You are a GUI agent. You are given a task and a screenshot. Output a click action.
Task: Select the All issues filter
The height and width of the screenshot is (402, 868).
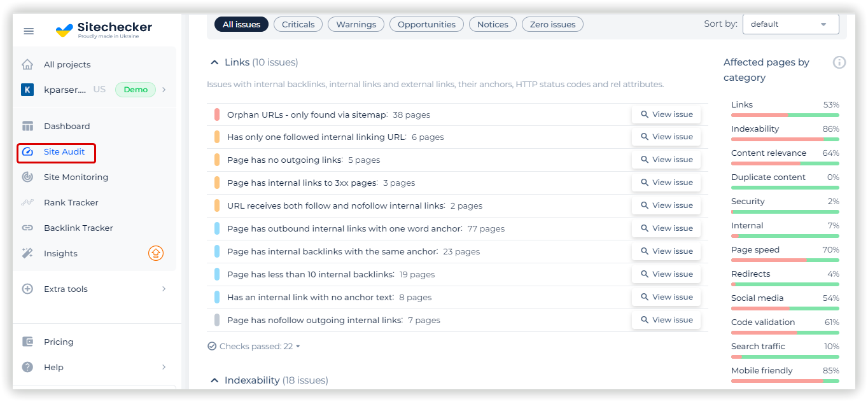click(x=241, y=24)
